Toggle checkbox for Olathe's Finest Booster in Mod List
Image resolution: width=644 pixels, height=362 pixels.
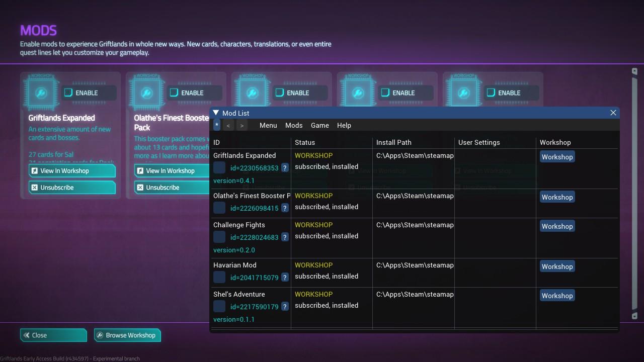click(219, 208)
